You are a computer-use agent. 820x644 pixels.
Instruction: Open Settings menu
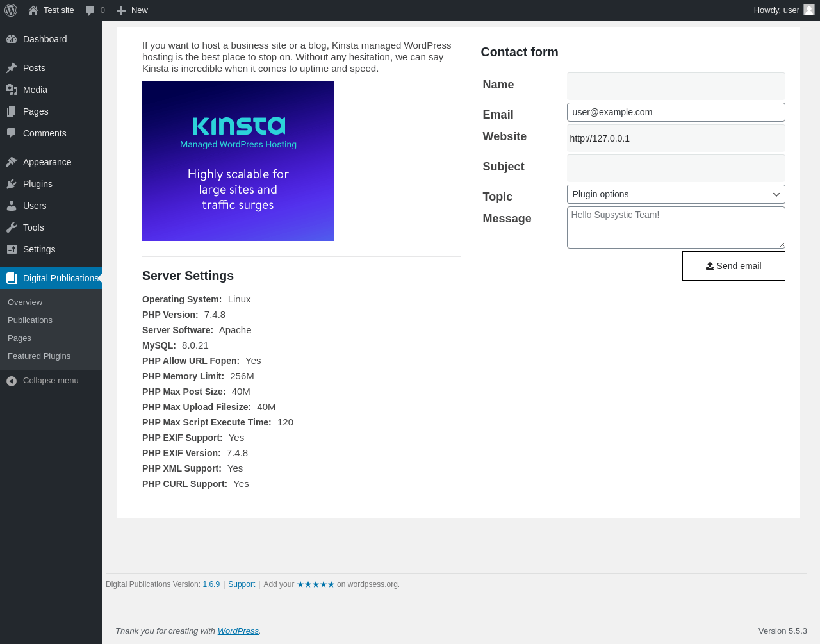pyautogui.click(x=51, y=249)
